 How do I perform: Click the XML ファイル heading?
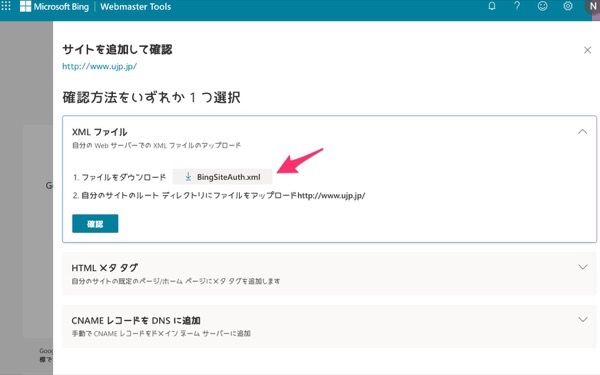[x=99, y=132]
